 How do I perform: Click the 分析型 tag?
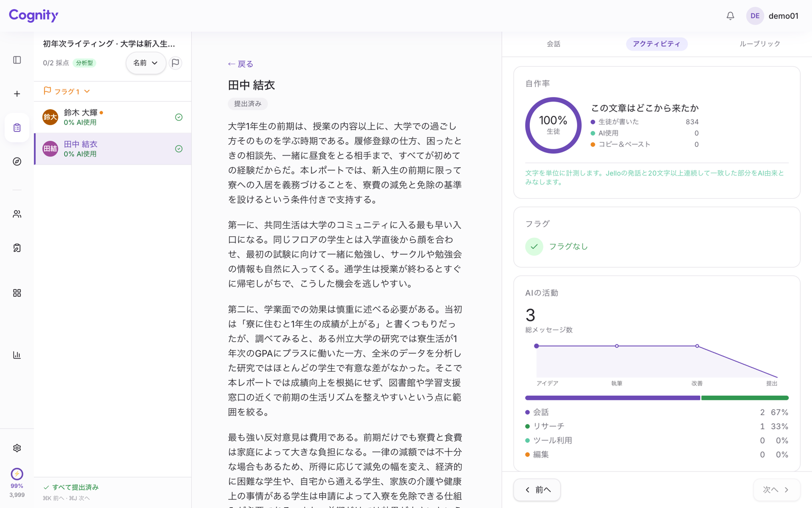coord(84,63)
